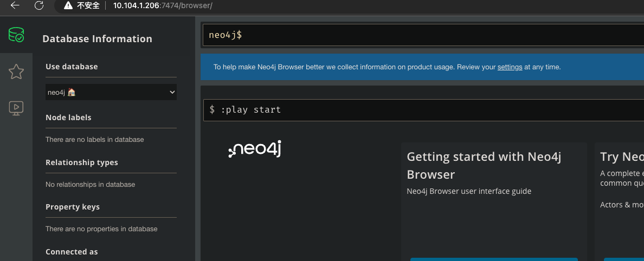Select the Try Neo4j card
The image size is (644, 261).
coord(620,201)
